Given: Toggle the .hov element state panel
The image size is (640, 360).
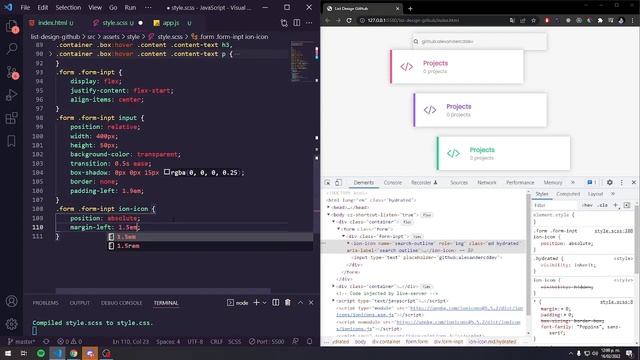Looking at the screenshot, I should 587,205.
